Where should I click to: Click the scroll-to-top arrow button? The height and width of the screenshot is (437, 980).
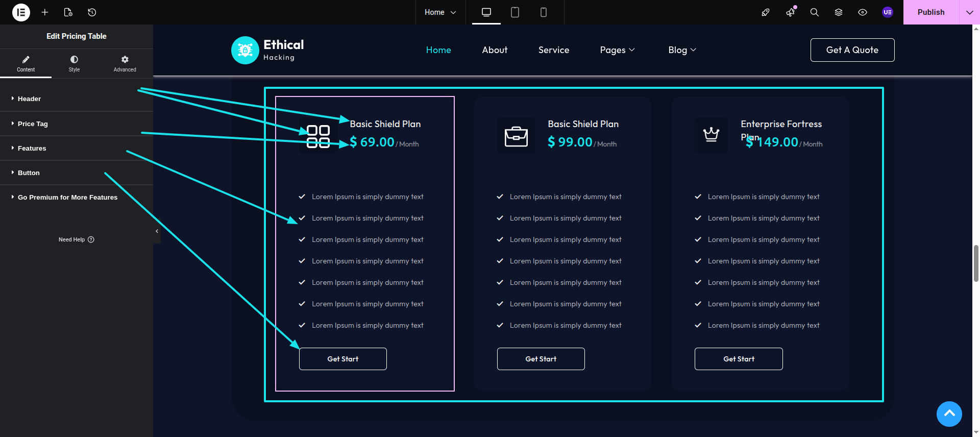coord(949,414)
